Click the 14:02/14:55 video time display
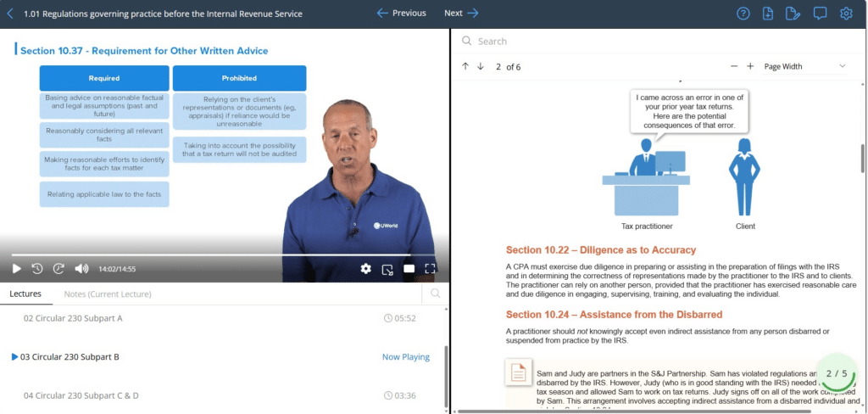The width and height of the screenshot is (868, 414). coord(117,269)
